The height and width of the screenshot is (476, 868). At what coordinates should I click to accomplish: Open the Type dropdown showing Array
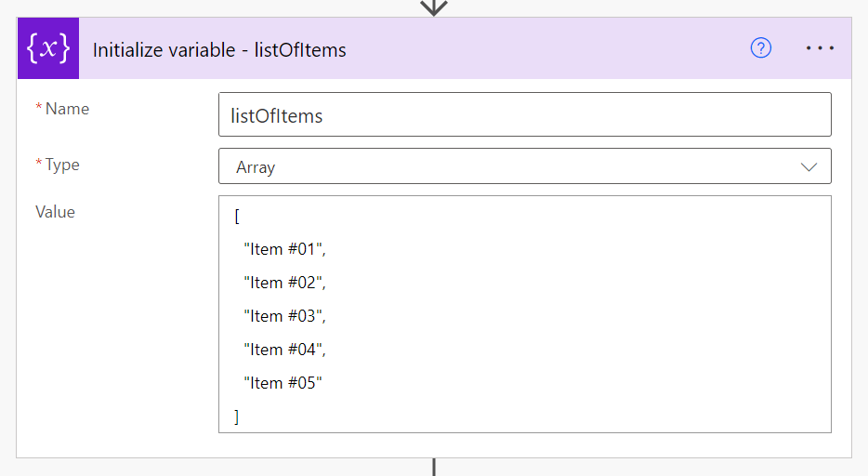tap(524, 167)
